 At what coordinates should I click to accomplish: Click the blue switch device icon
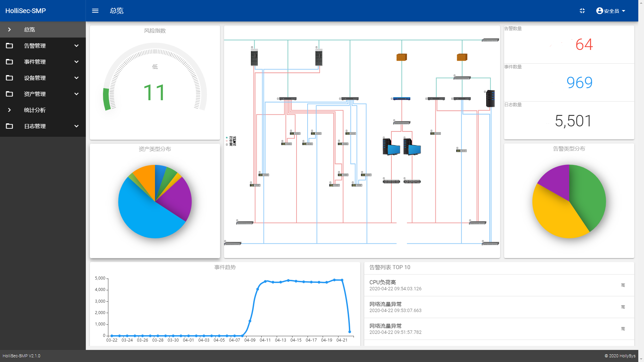coord(401,99)
